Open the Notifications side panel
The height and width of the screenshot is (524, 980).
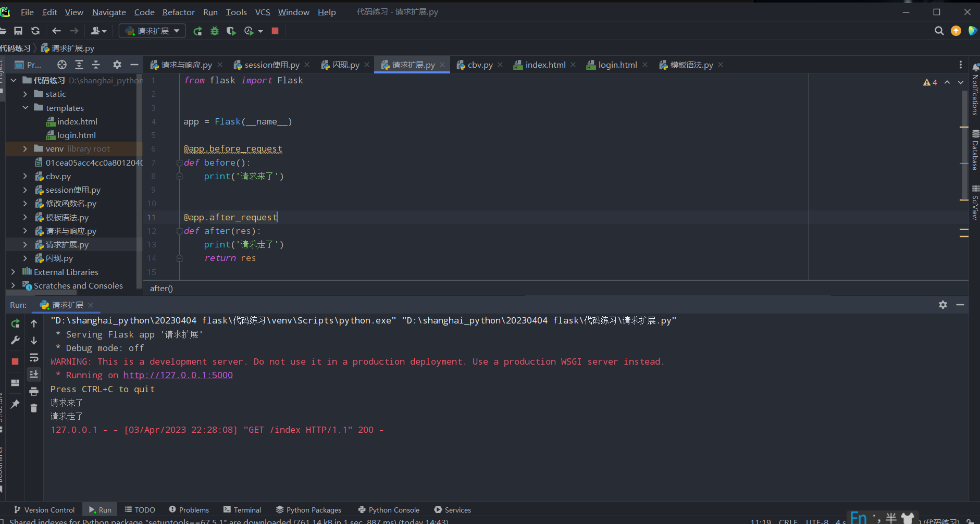(975, 90)
